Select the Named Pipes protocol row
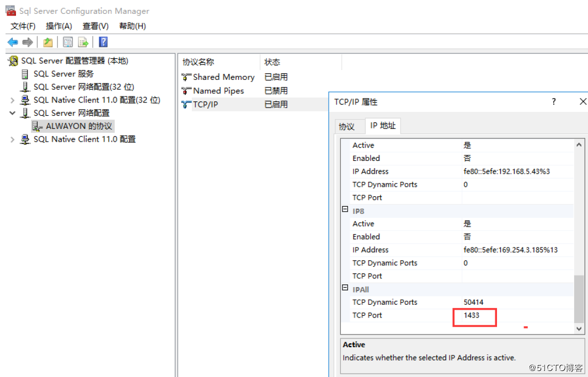The width and height of the screenshot is (588, 377). [x=218, y=91]
